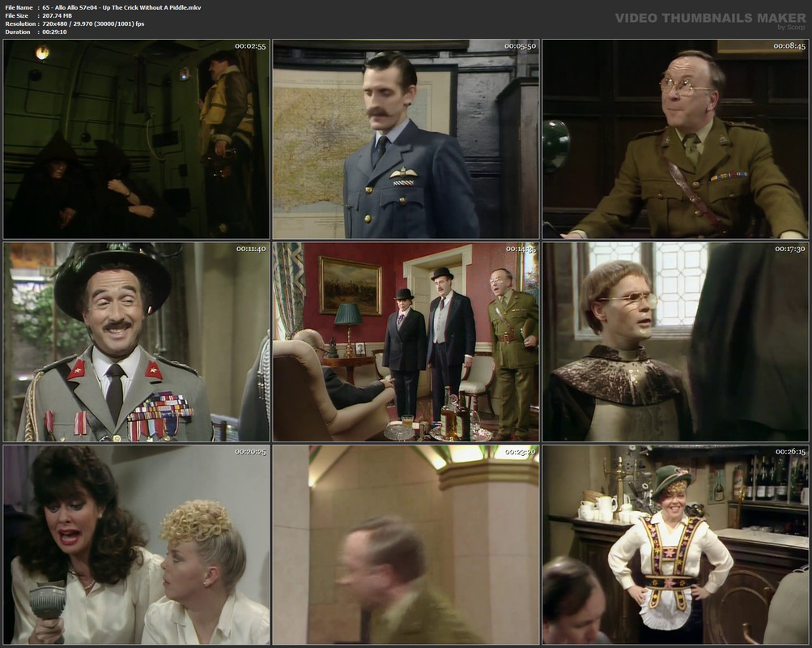Select the thumbnail stamped 00:14:35

(406, 342)
